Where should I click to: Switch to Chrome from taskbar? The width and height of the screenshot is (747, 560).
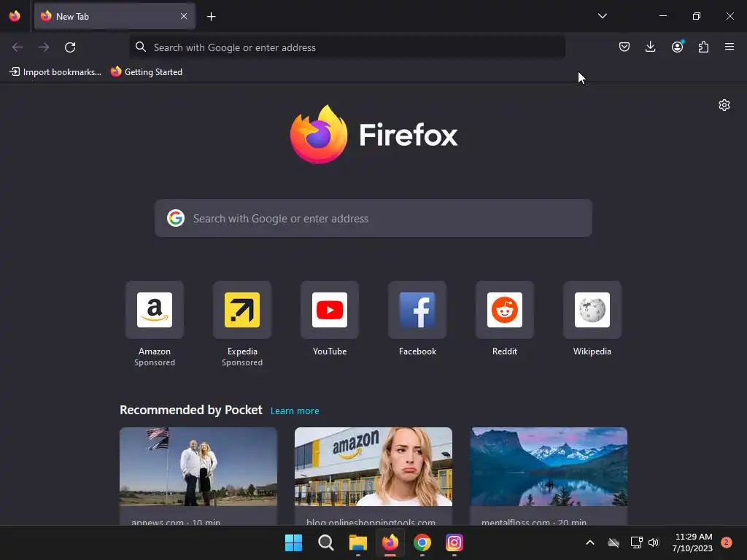coord(422,542)
